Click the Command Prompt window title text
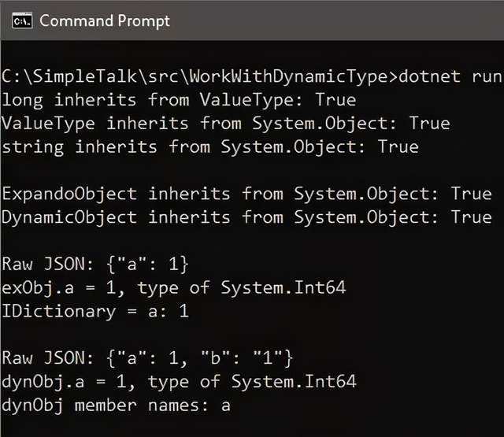This screenshot has width=504, height=437. 104,20
